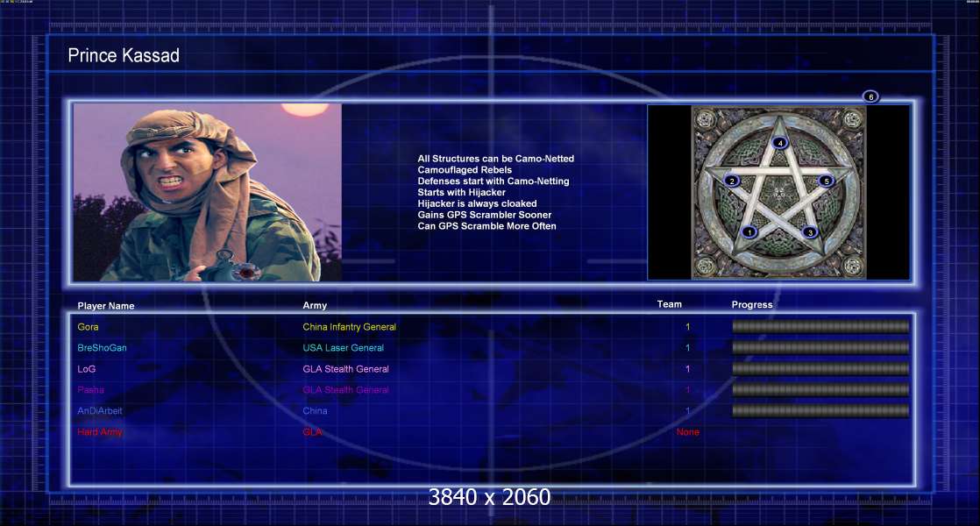Click position marker 6 above the map
The image size is (980, 526).
tap(870, 96)
